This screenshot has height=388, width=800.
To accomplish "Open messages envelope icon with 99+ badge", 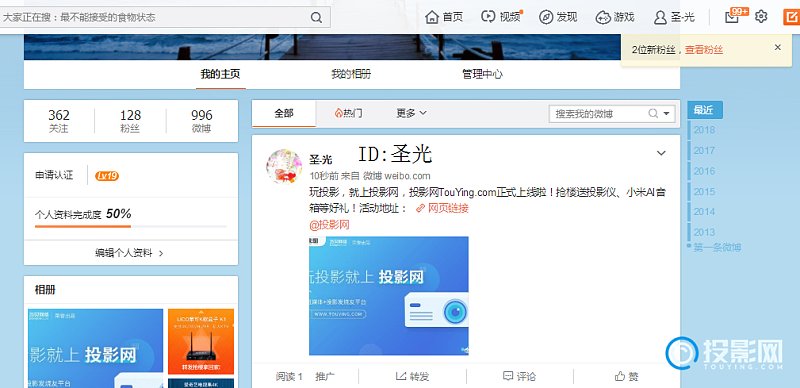I will (x=733, y=17).
